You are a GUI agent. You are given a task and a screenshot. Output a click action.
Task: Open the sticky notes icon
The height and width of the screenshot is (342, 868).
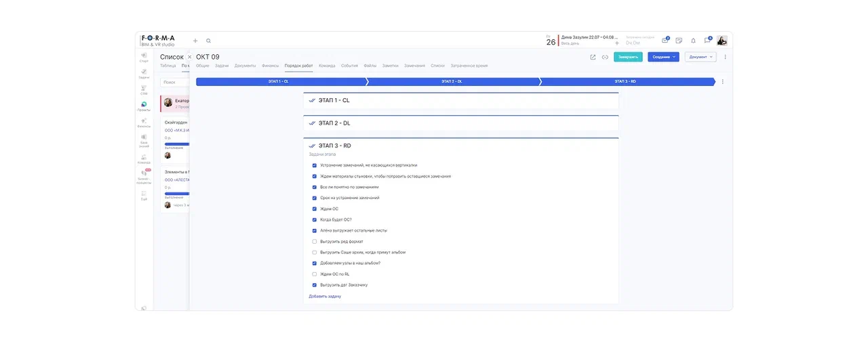pyautogui.click(x=679, y=41)
